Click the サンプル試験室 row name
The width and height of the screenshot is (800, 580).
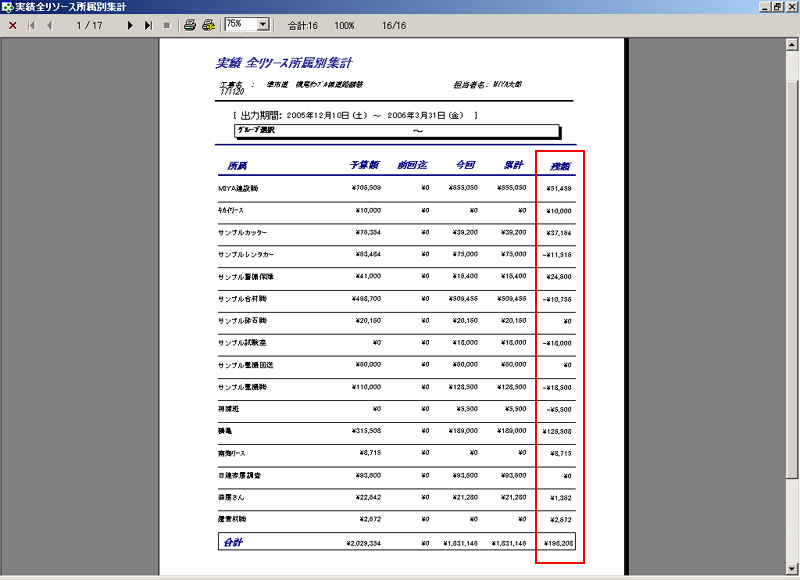pyautogui.click(x=242, y=343)
